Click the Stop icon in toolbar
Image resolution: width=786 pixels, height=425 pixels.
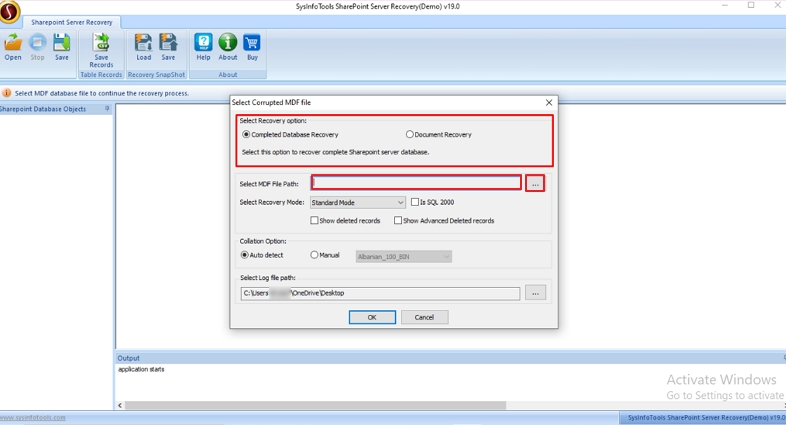[37, 44]
